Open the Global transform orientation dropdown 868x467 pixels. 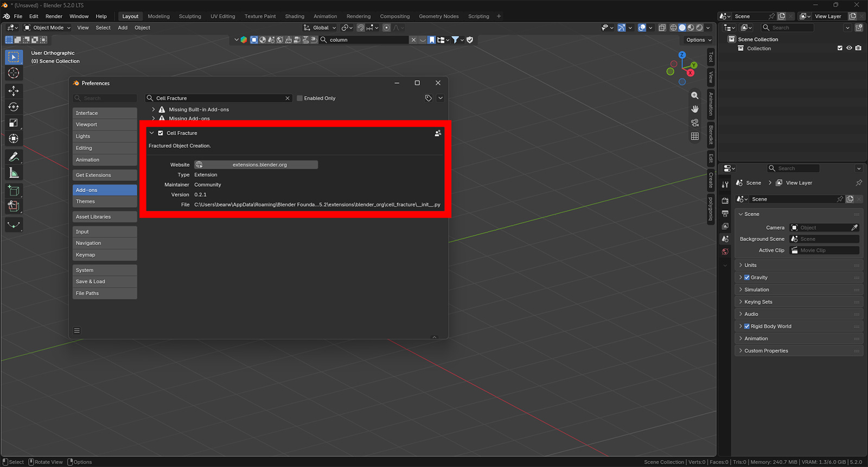(320, 28)
